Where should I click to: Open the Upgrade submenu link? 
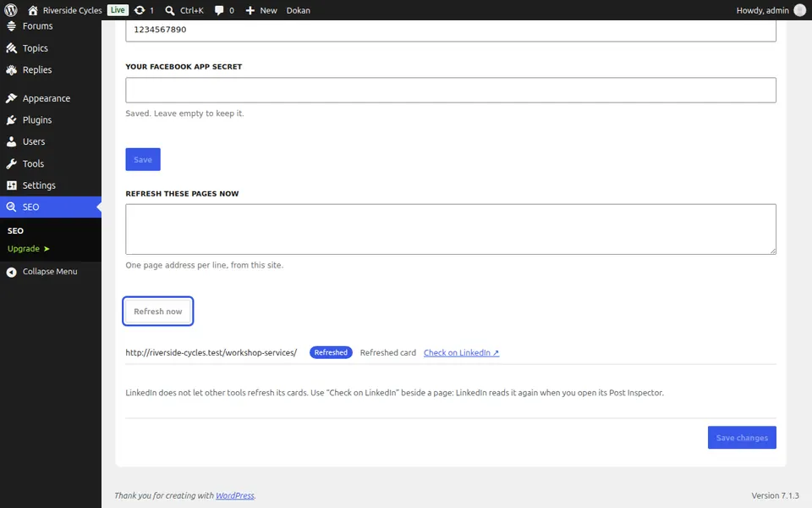point(29,249)
